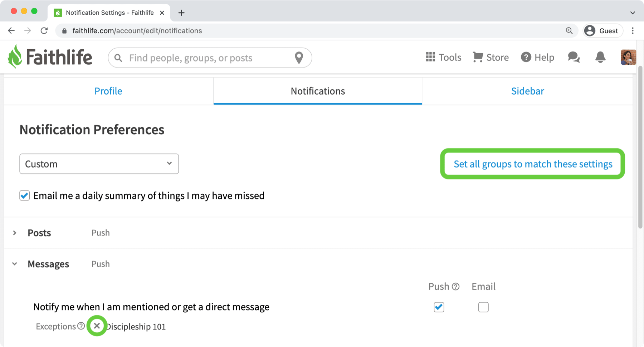Open the browser three-dot menu
The height and width of the screenshot is (347, 644).
click(x=633, y=31)
